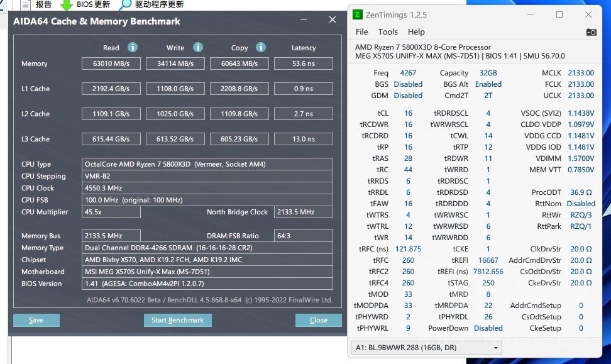Click the green BIOS 更新 arrow icon
Image resolution: width=611 pixels, height=364 pixels.
tap(67, 5)
